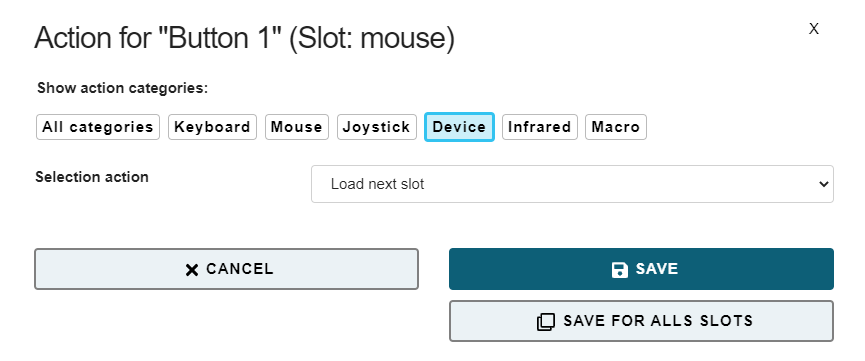865x361 pixels.
Task: Click the dialog title "Action for Button 1"
Action: click(244, 38)
